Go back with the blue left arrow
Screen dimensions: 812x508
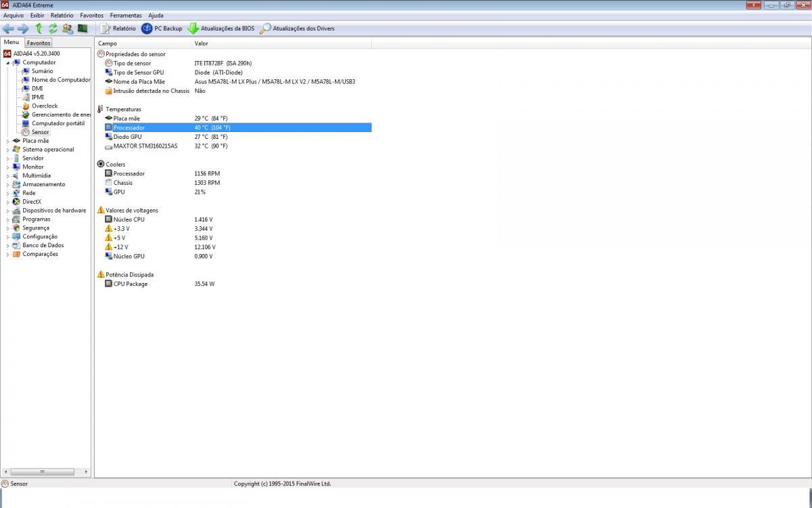point(8,28)
